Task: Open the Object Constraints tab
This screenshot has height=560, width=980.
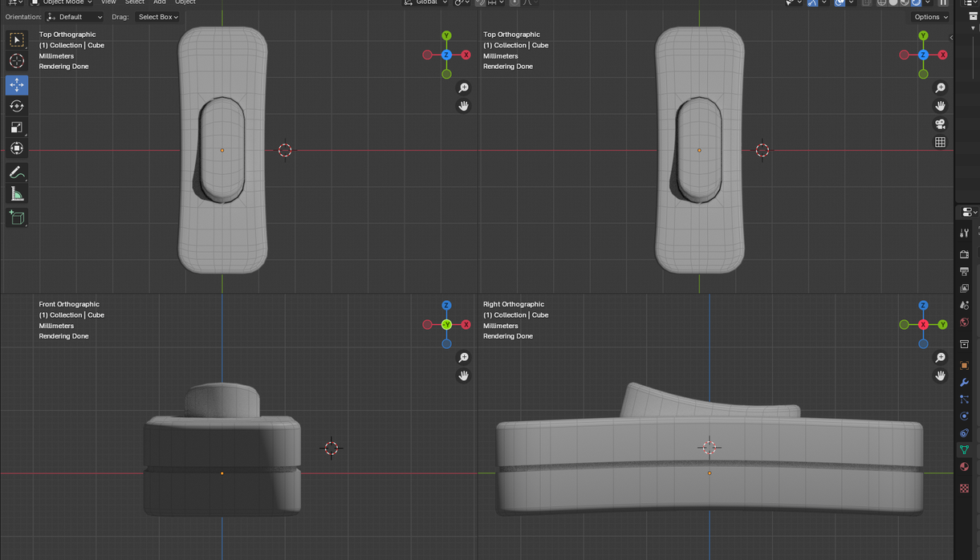Action: tap(964, 433)
